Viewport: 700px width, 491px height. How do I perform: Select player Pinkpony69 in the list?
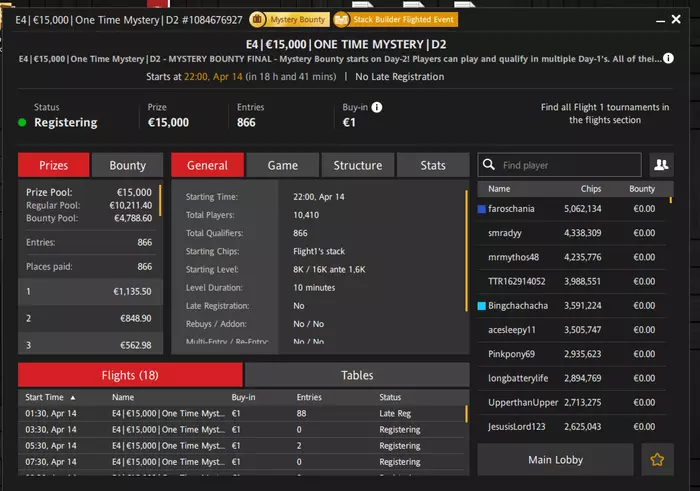point(572,354)
